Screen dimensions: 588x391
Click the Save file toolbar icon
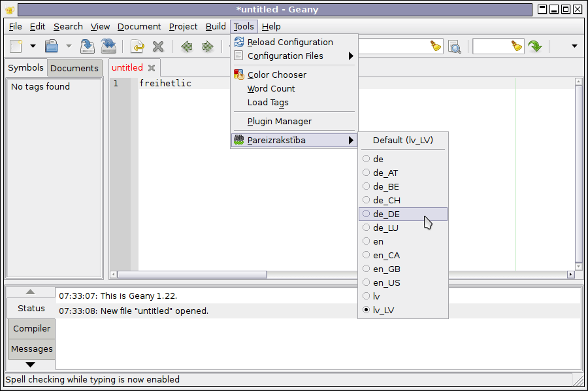point(88,46)
